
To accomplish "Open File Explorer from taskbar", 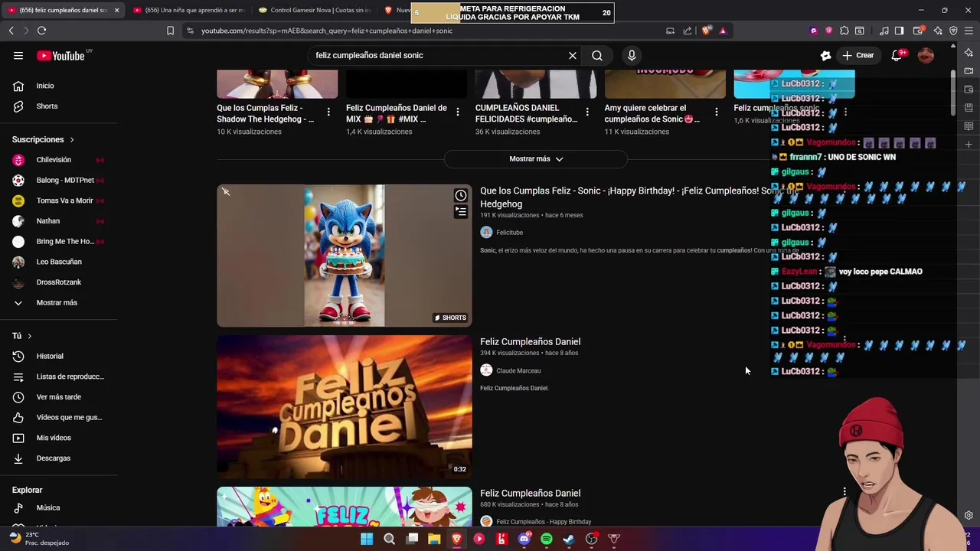I will [434, 539].
